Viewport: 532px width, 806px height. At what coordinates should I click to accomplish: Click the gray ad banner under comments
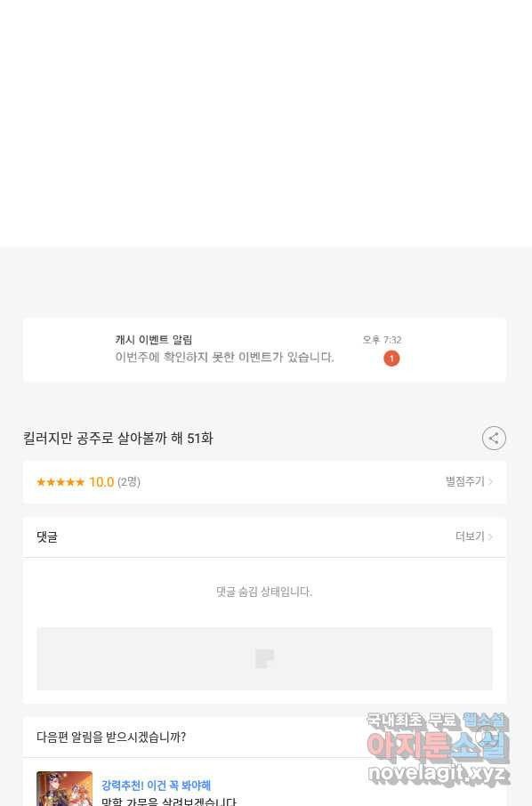pos(265,658)
